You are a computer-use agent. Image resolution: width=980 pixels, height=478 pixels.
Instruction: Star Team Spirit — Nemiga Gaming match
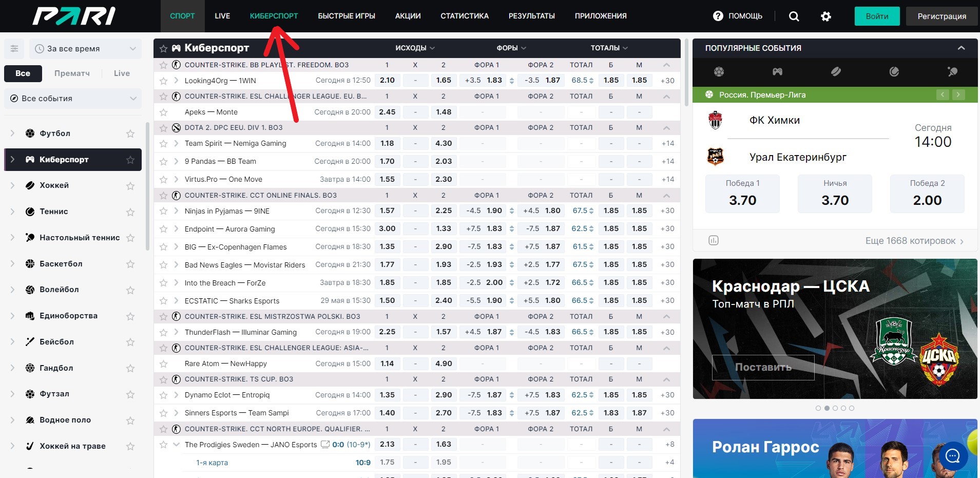click(x=163, y=143)
